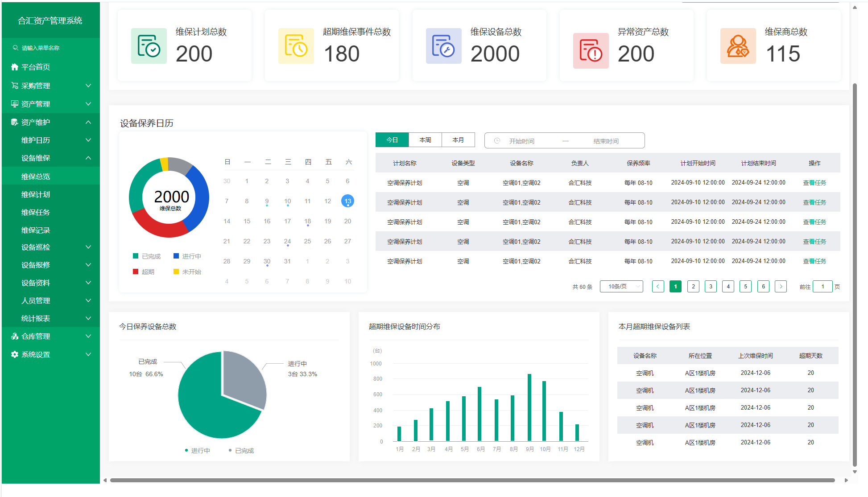Click the cart icon beside 采购管理
The height and width of the screenshot is (497, 868).
tap(15, 86)
